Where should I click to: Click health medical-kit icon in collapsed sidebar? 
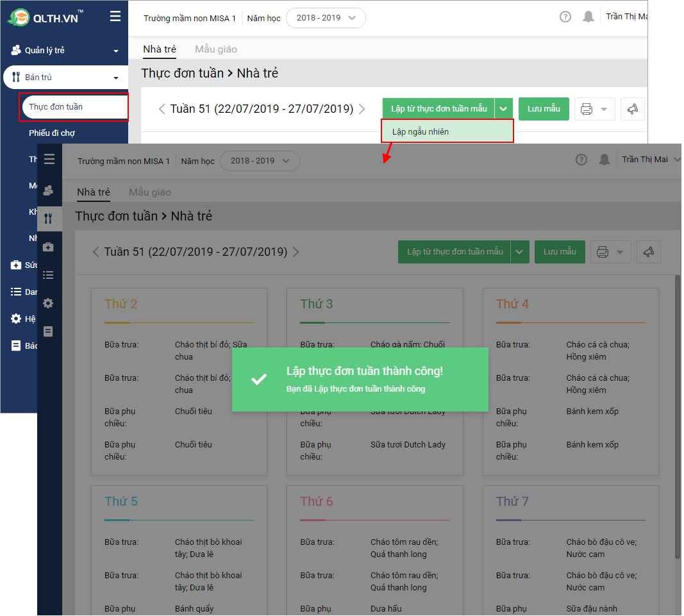[49, 247]
